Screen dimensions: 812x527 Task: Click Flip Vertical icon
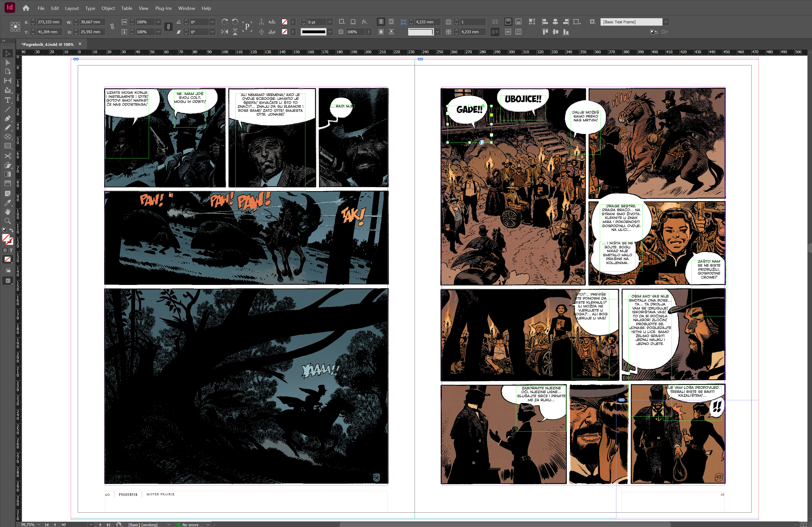235,32
